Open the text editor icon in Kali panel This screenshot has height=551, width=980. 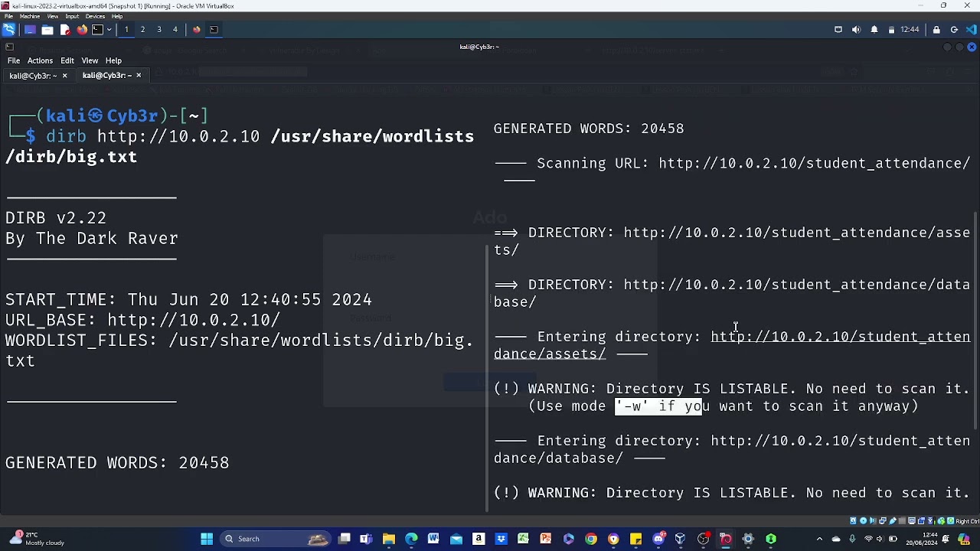click(x=65, y=29)
